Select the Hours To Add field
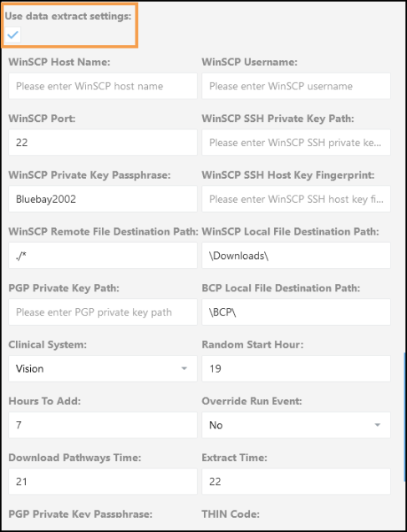Screen dimensions: 407x532 (x=103, y=425)
